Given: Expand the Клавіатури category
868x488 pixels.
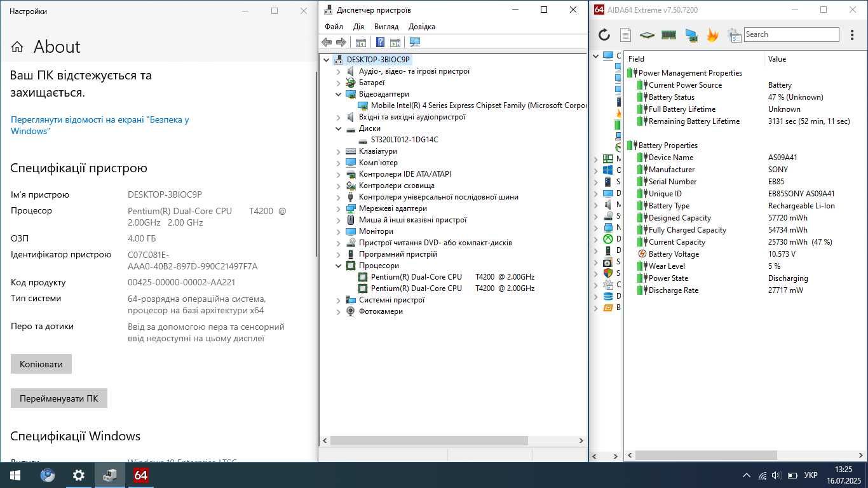Looking at the screenshot, I should [339, 151].
